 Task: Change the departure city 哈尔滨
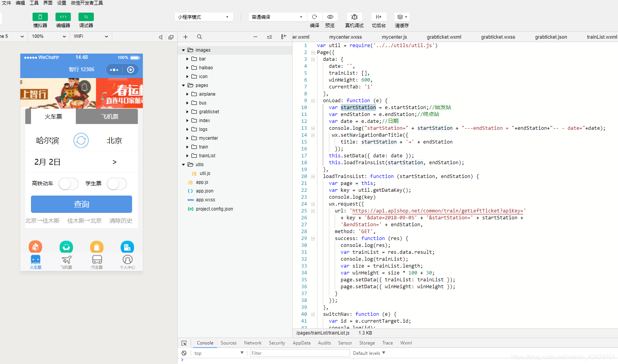(x=48, y=140)
